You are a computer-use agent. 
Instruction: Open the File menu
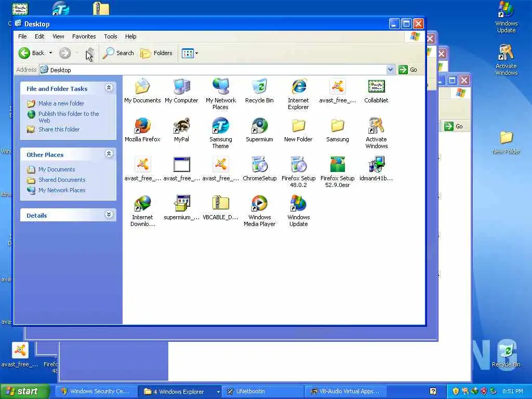[22, 36]
